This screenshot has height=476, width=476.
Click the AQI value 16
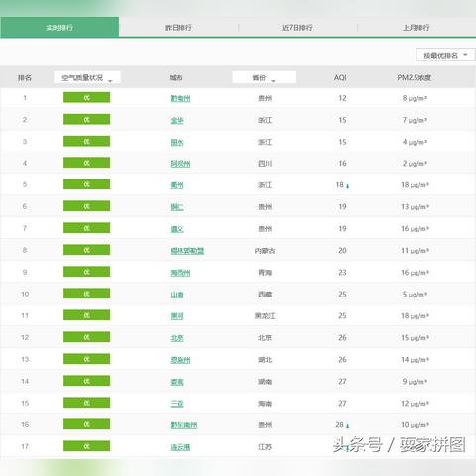342,164
